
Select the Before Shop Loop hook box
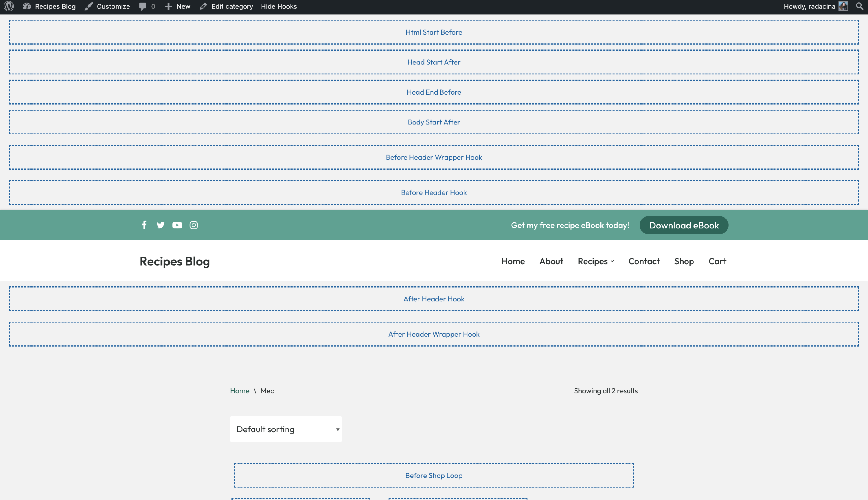pyautogui.click(x=434, y=475)
